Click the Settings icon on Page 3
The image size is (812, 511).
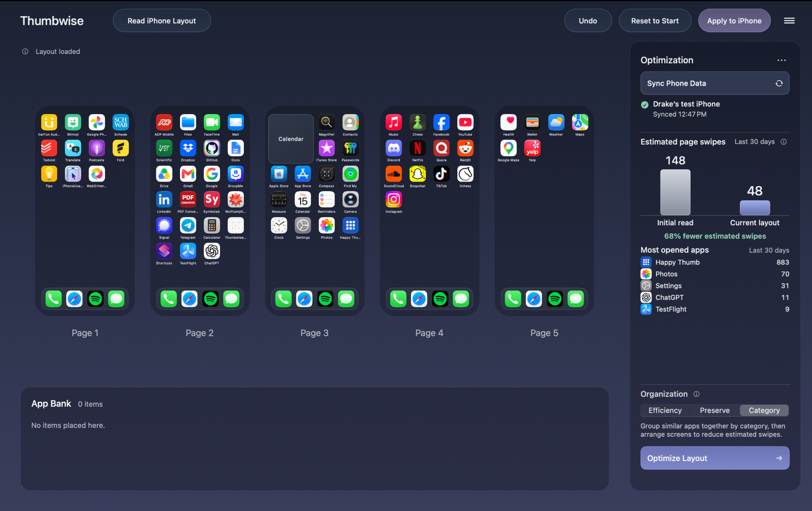click(303, 226)
